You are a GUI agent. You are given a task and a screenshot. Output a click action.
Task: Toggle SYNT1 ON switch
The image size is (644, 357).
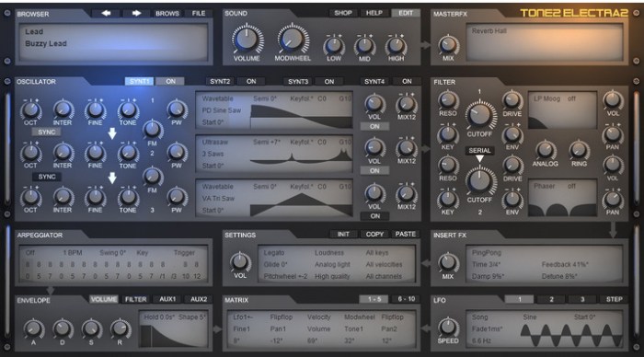170,81
